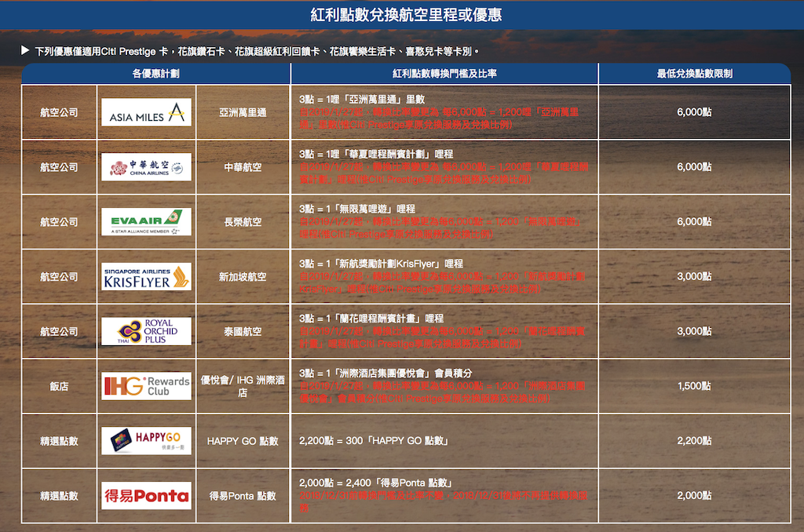This screenshot has width=804, height=532.
Task: Select the 紅利點數兌換航空里程或優惠 title banner
Action: coord(402,15)
